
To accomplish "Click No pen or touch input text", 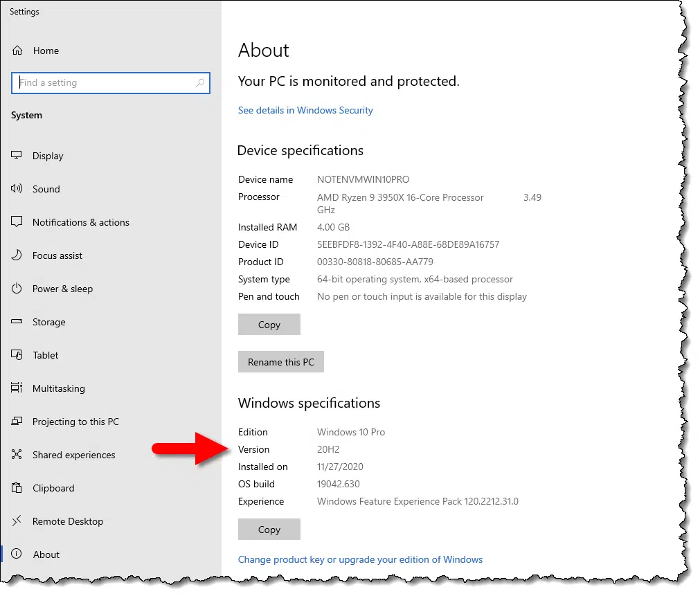I will [422, 297].
